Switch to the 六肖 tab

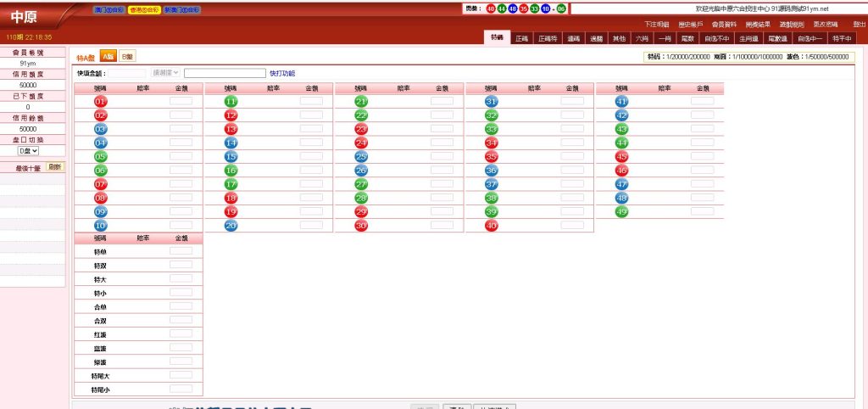pos(643,38)
